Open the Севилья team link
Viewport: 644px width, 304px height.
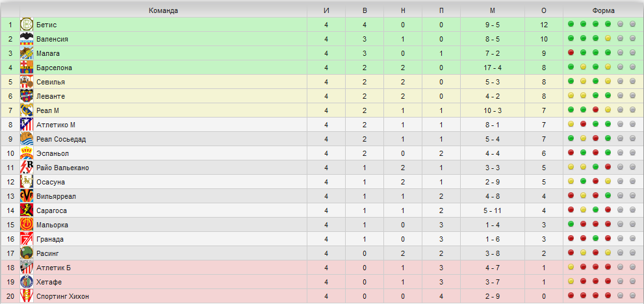[51, 82]
